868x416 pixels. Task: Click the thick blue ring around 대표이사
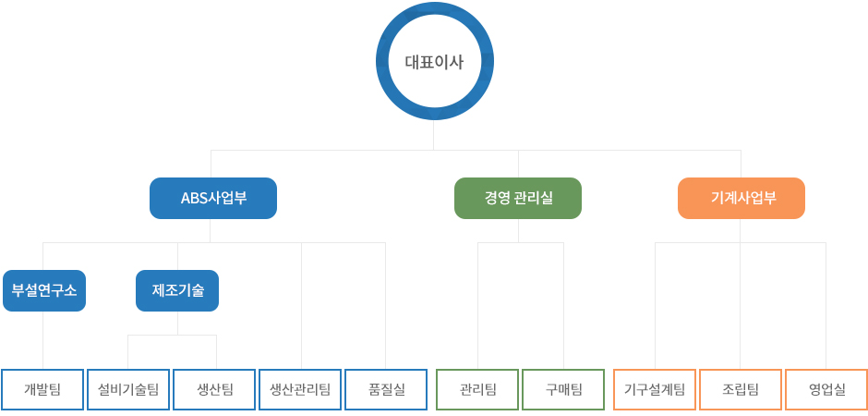pos(435,9)
